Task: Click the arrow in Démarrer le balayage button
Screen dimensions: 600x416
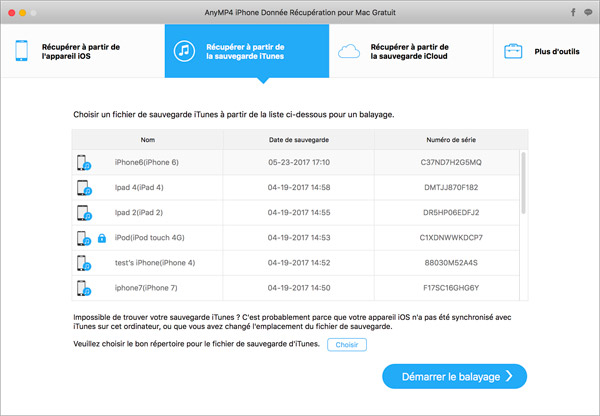Action: coord(509,376)
